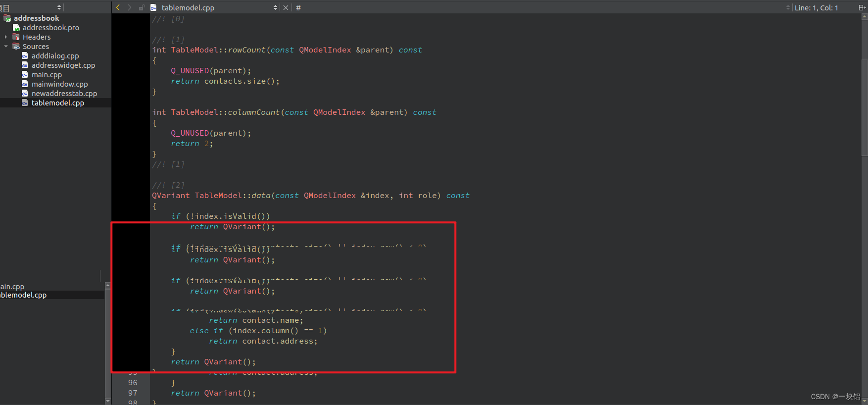Collapse the Sources folder arrow

click(6, 47)
